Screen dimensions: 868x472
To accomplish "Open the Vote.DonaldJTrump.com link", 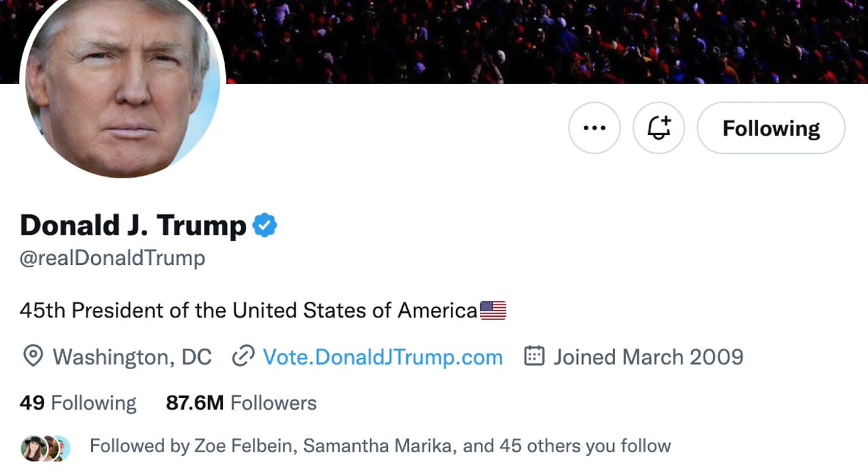I will pyautogui.click(x=382, y=357).
